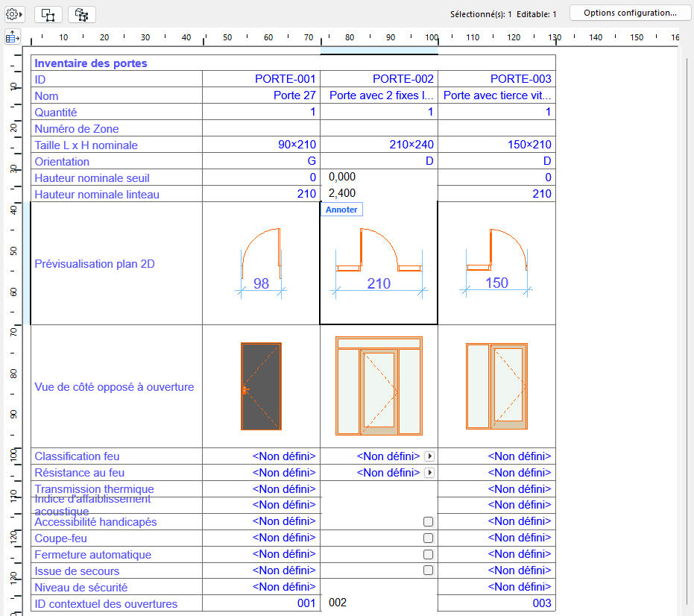Click the table layout icon beside the ruler
The image size is (694, 616).
11,37
